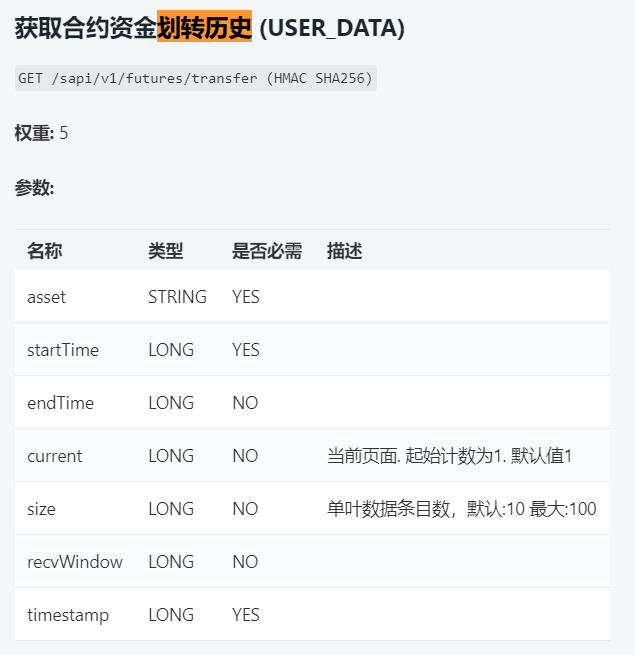The height and width of the screenshot is (655, 635).
Task: Click YES in the timestamp row
Action: click(245, 615)
